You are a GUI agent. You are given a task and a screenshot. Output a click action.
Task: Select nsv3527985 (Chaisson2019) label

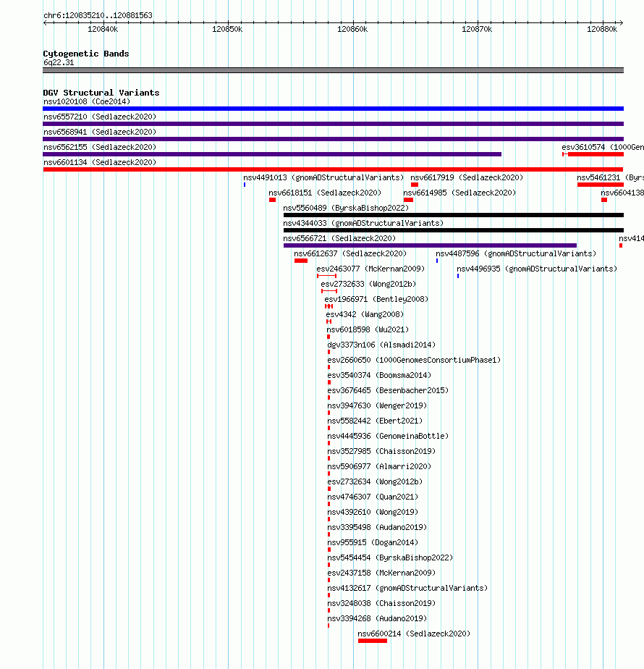coord(381,451)
